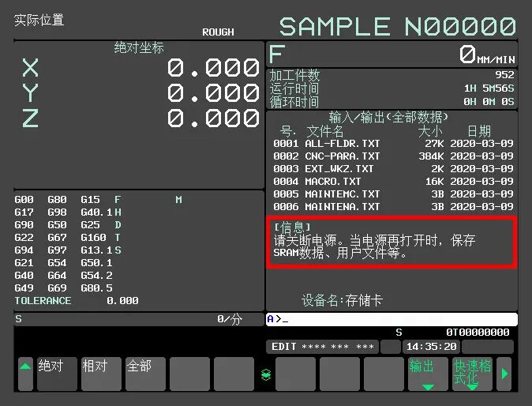The height and width of the screenshot is (406, 532).
Task: Click the 号. column header
Action: click(x=288, y=131)
